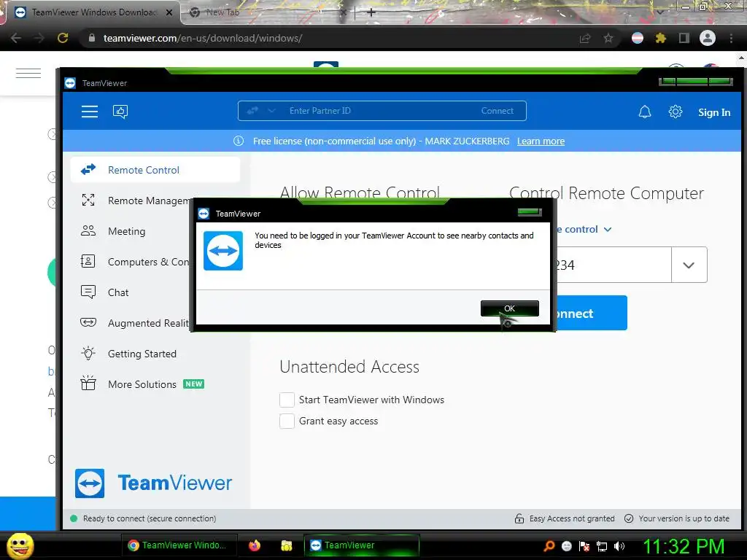Click the partner ID input field
747x560 pixels.
(612, 265)
